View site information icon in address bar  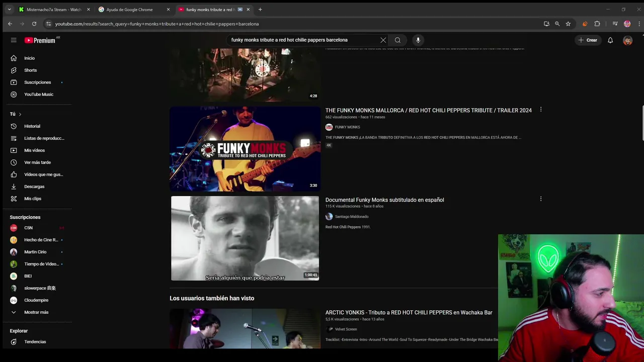(48, 24)
